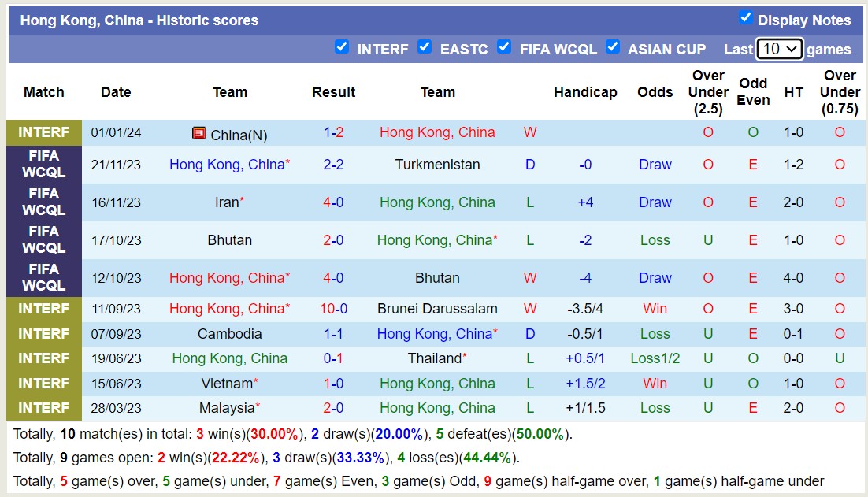The width and height of the screenshot is (868, 497).
Task: Toggle the FIFA WCQL filter checkbox
Action: pyautogui.click(x=504, y=47)
